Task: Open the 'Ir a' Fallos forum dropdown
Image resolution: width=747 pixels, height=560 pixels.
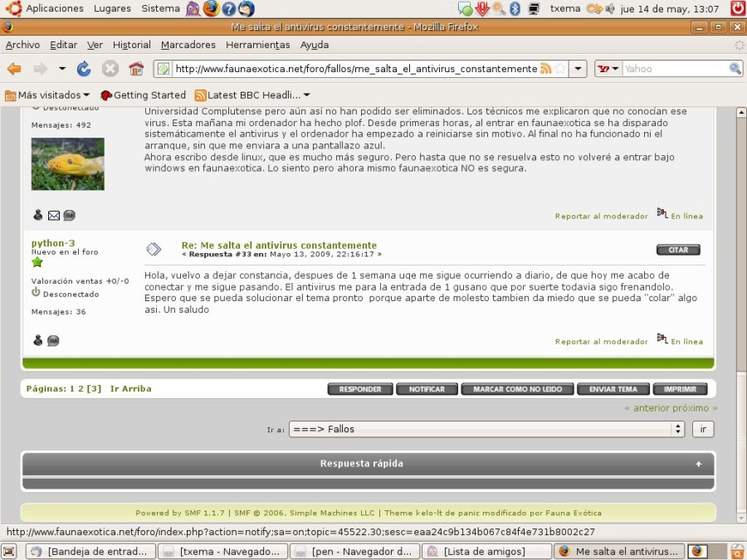Action: pos(486,429)
